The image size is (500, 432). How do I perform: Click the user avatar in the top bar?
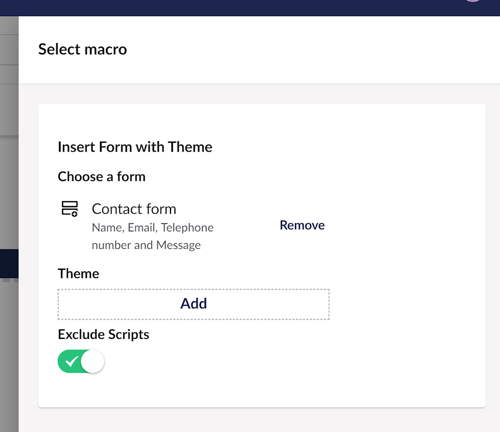tap(473, 1)
